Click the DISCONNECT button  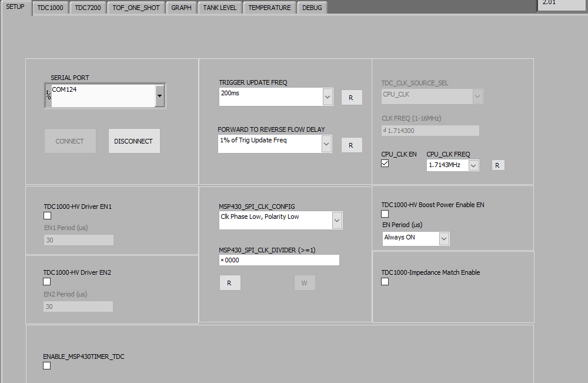(134, 141)
